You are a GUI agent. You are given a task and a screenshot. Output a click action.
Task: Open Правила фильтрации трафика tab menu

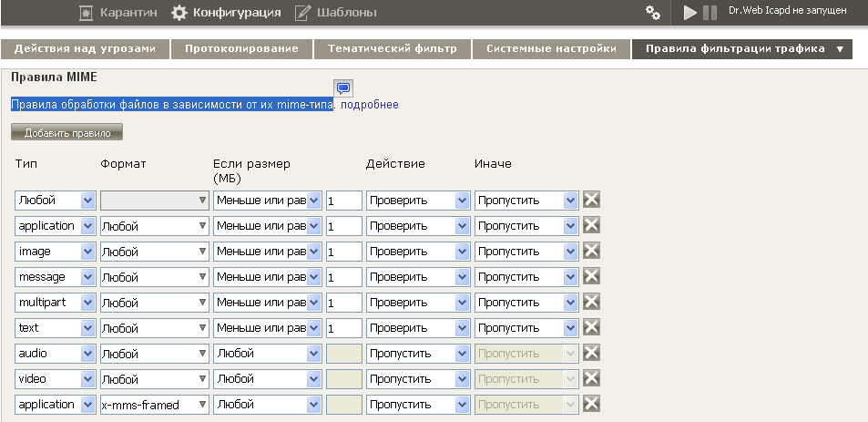point(741,48)
